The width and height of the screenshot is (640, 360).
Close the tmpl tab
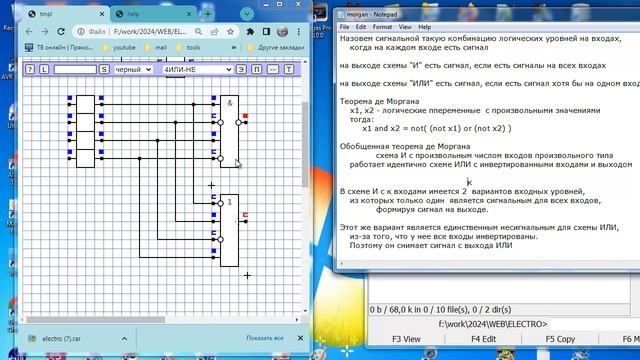click(x=102, y=14)
